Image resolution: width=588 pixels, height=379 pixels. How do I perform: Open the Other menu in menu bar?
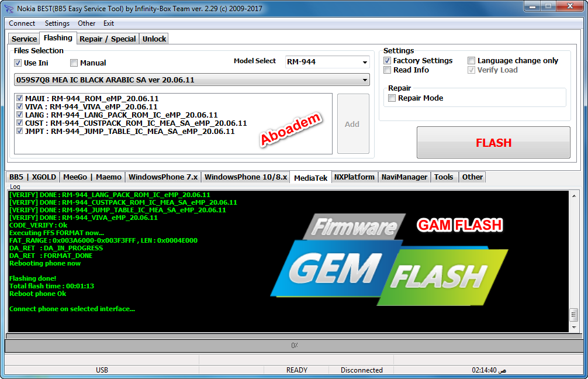87,23
